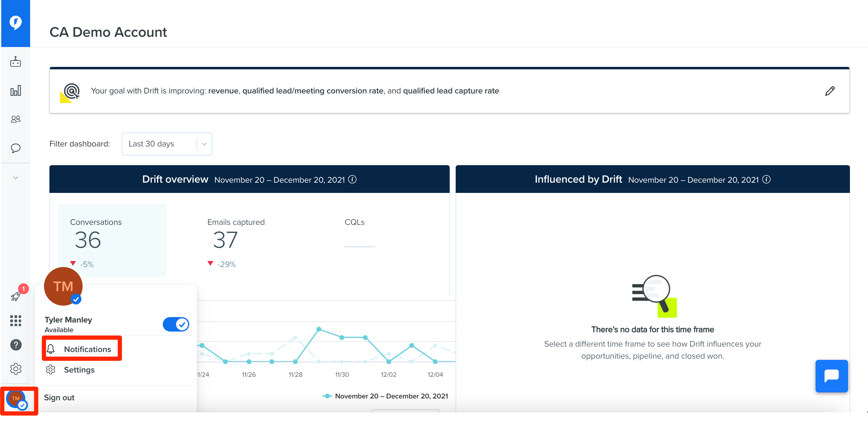This screenshot has width=868, height=428.
Task: Open the blue Drift chat widget button
Action: pyautogui.click(x=831, y=376)
